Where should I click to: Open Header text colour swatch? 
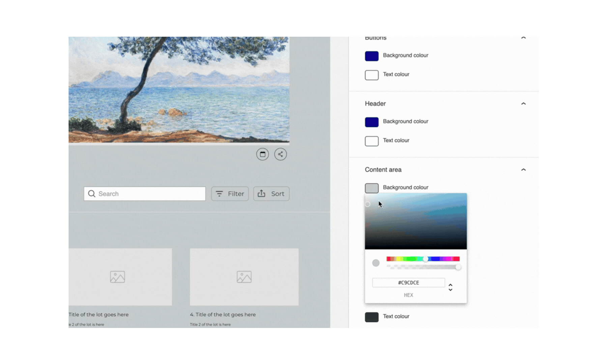pyautogui.click(x=372, y=141)
